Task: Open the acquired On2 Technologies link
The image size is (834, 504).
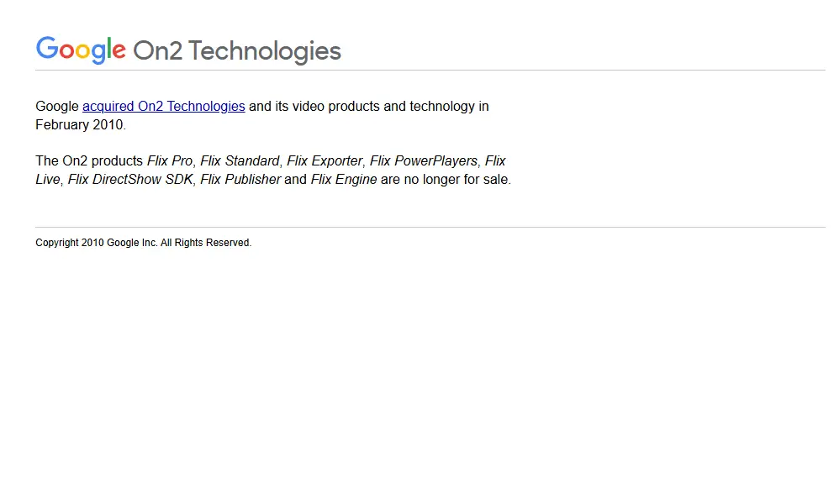Action: pyautogui.click(x=163, y=107)
